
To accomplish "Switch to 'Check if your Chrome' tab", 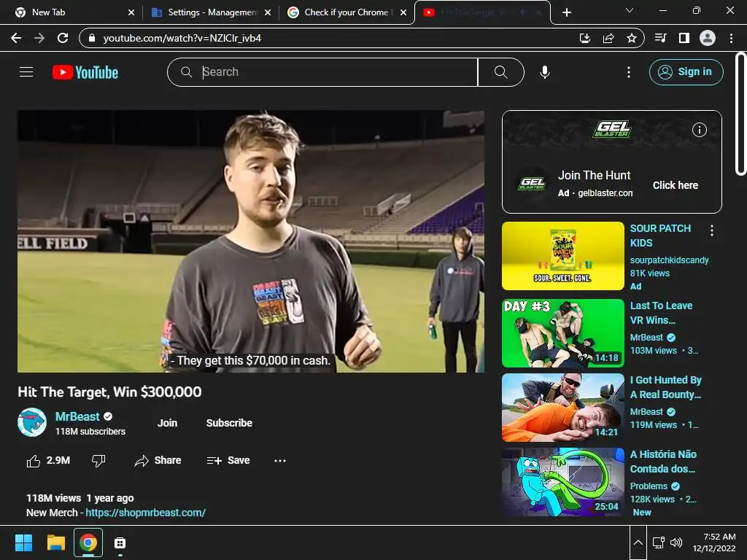I will tap(345, 12).
